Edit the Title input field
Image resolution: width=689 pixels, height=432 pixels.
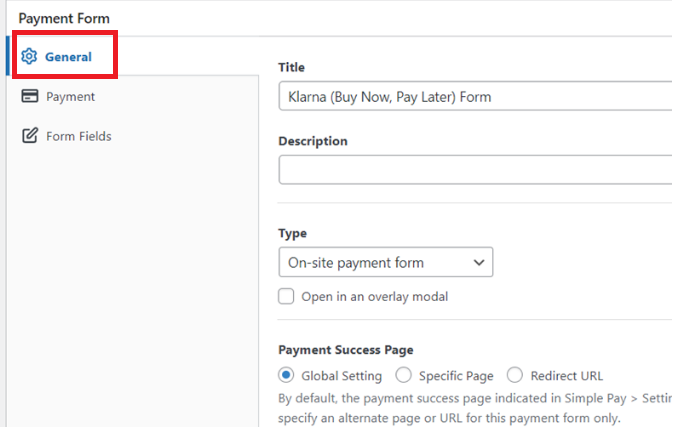(475, 96)
